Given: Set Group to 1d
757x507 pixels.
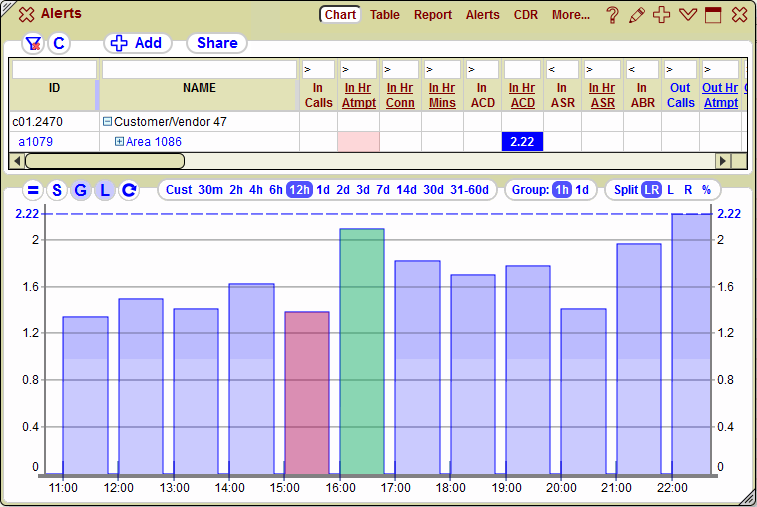Looking at the screenshot, I should pyautogui.click(x=582, y=190).
